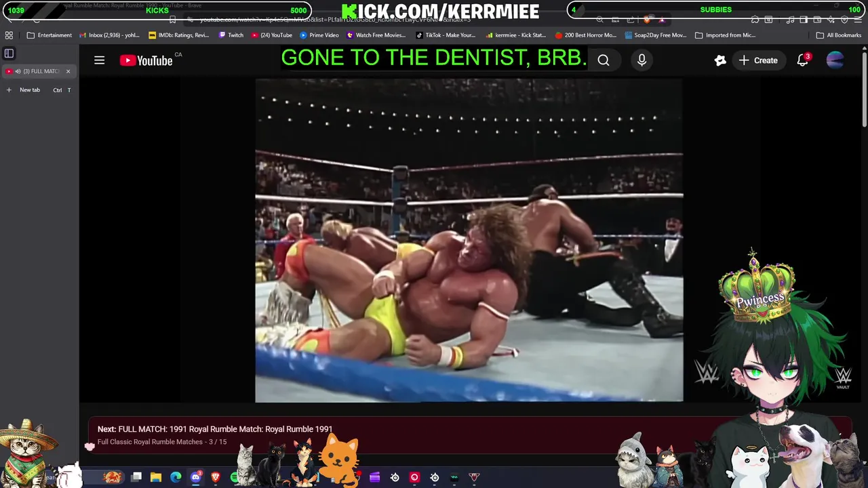Toggle the Brave vertical tabs sidebar icon
The height and width of the screenshot is (488, 868).
(9, 53)
